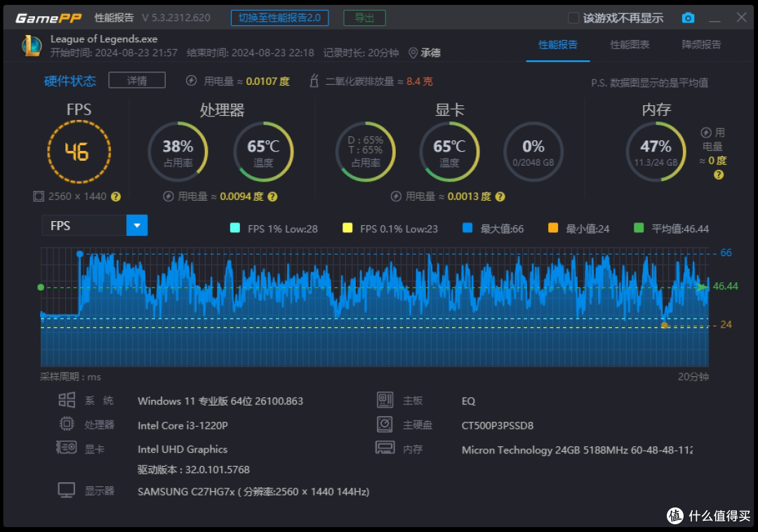The height and width of the screenshot is (532, 758).
Task: Open hardware 详情 details button
Action: point(137,80)
